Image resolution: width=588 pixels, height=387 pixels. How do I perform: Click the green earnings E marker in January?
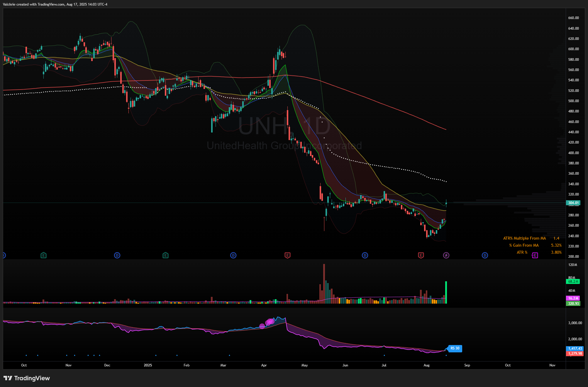[x=165, y=255]
